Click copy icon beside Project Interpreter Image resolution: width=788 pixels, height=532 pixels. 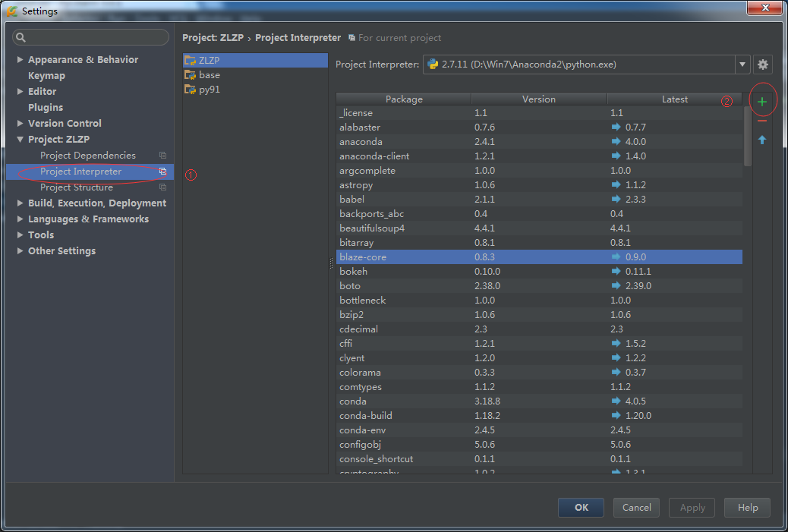(x=162, y=172)
